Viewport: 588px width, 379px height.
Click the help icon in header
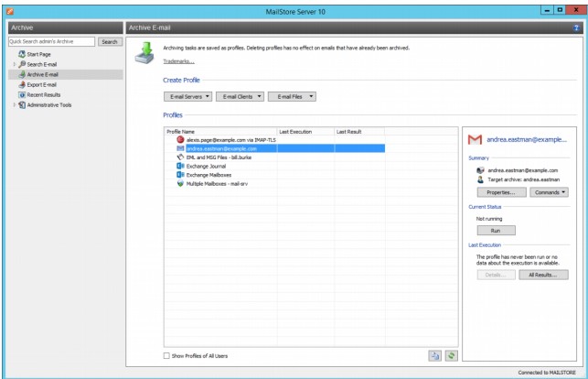tap(576, 28)
